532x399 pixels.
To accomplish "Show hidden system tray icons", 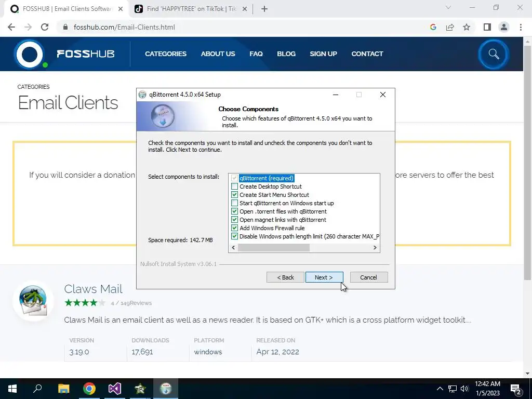I will (440, 389).
